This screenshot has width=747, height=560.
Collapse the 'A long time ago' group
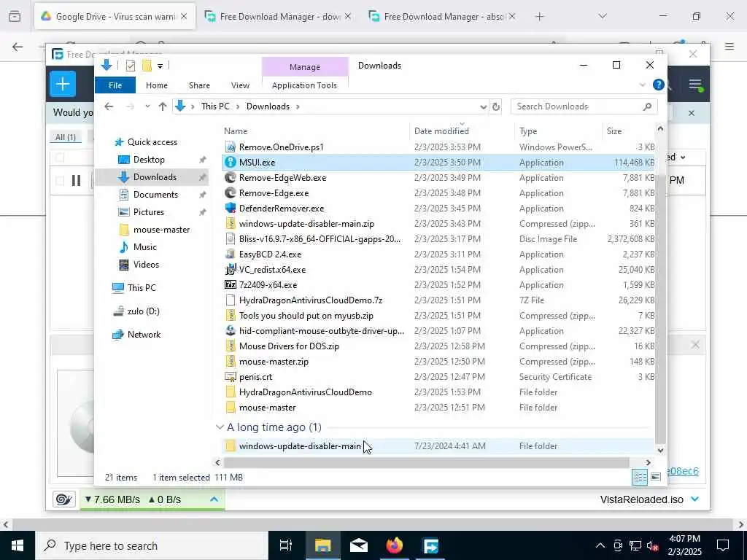pyautogui.click(x=220, y=427)
